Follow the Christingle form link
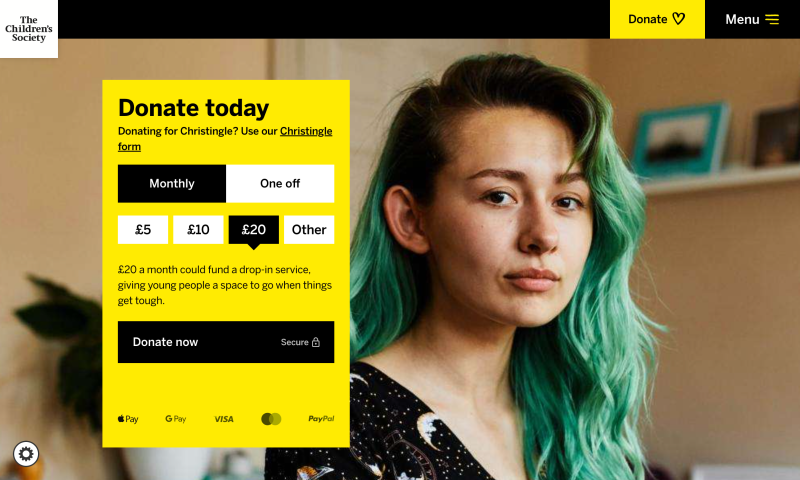 click(225, 139)
